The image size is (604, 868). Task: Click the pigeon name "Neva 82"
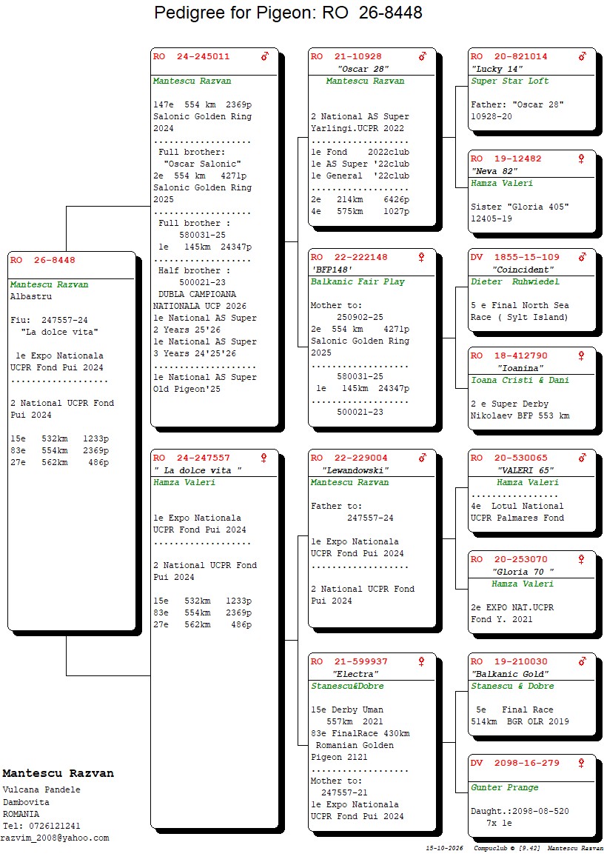point(494,172)
